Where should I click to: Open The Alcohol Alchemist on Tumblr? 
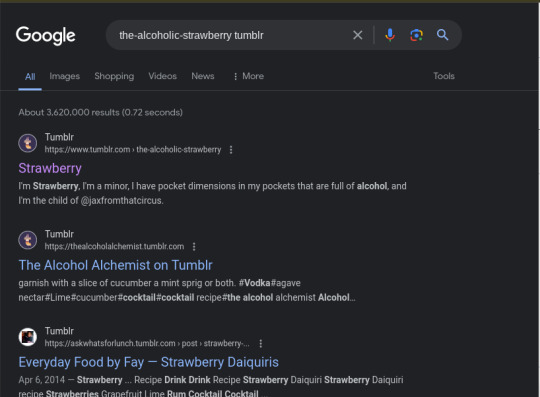[x=115, y=265]
